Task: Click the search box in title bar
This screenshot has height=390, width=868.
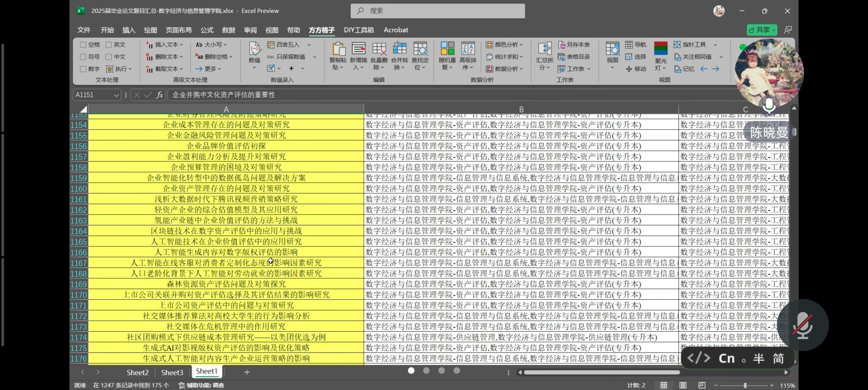Action: pyautogui.click(x=437, y=11)
